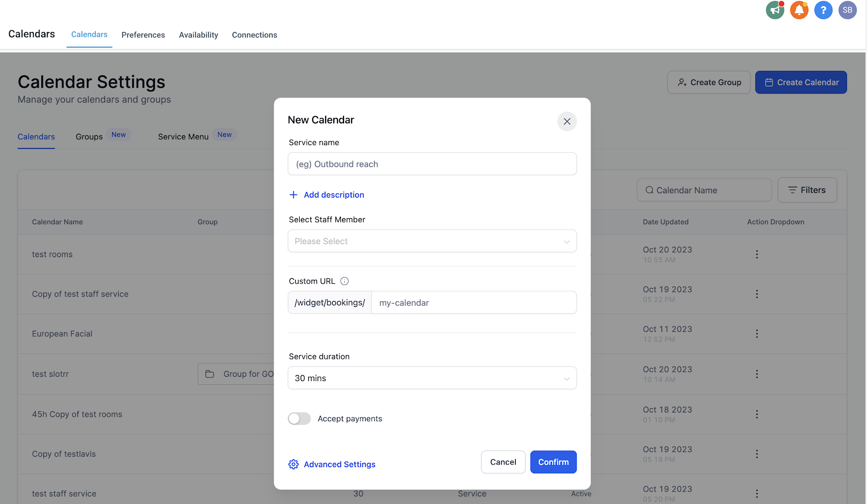The height and width of the screenshot is (504, 867).
Task: Click the megaphone announcements icon
Action: [775, 10]
